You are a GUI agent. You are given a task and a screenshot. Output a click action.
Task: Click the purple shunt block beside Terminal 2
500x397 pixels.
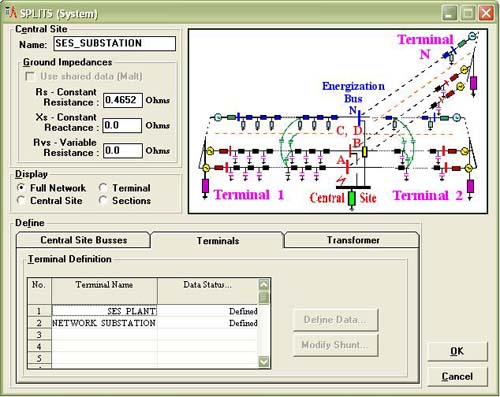(470, 186)
